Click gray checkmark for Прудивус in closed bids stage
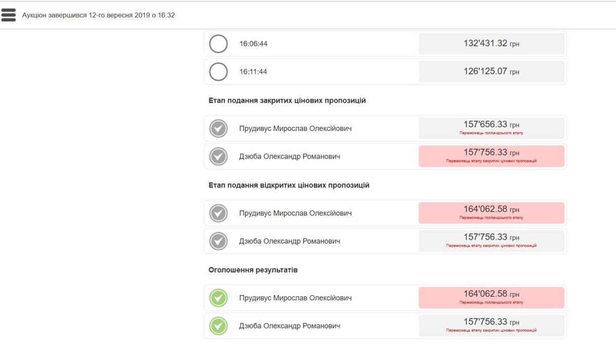616x364 pixels. [219, 128]
